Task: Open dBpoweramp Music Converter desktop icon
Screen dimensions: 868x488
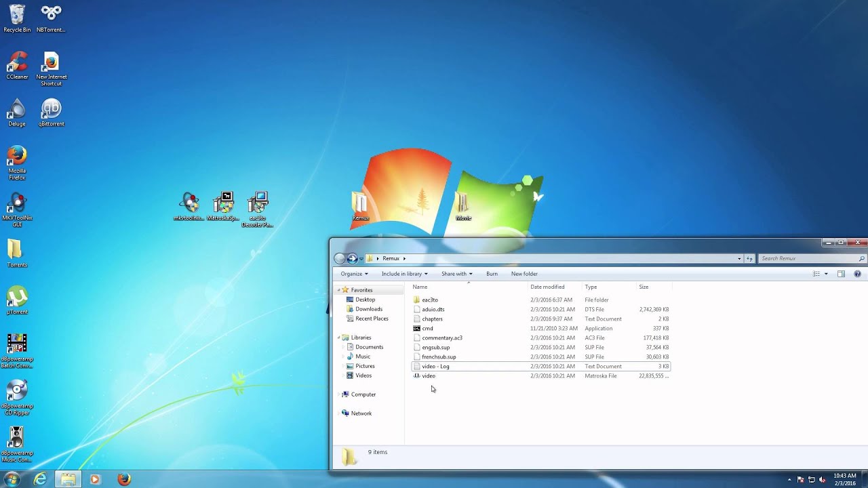Action: 17,444
